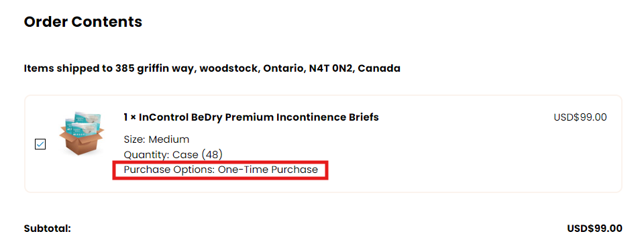Click the Quantity label

coord(147,155)
